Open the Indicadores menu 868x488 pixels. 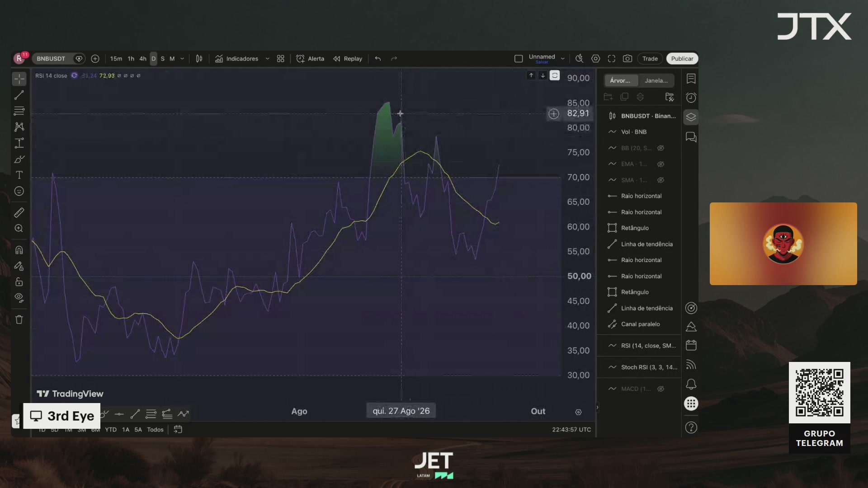pyautogui.click(x=237, y=59)
